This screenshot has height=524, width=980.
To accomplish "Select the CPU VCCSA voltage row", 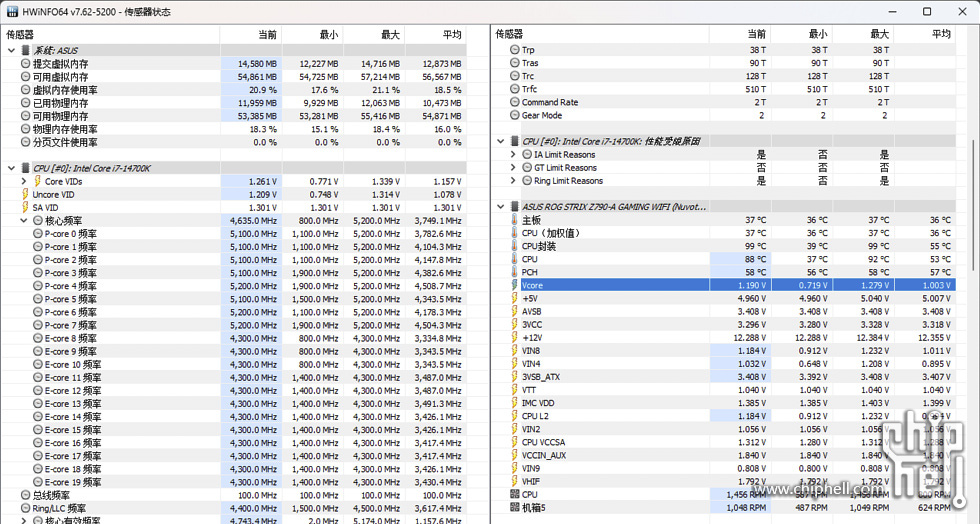I will (x=723, y=442).
